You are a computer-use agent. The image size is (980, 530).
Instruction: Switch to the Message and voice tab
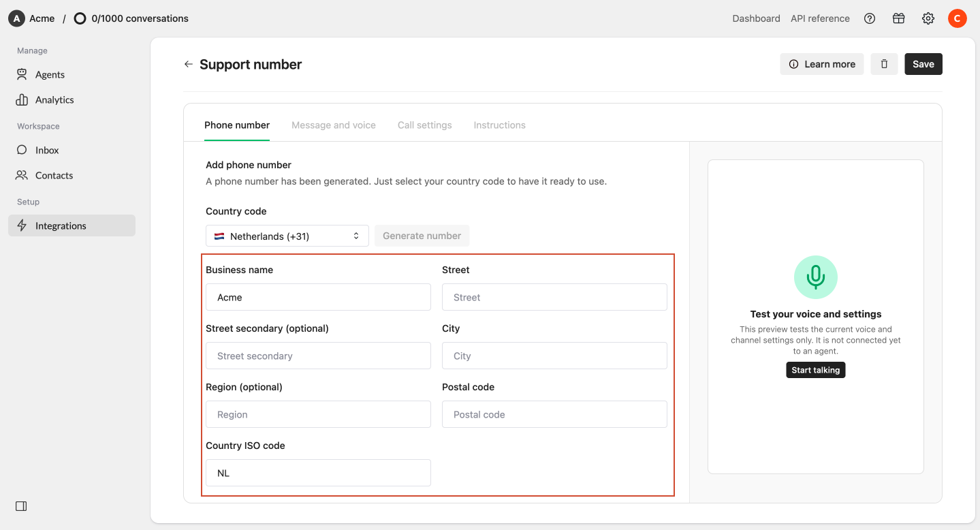pos(334,125)
